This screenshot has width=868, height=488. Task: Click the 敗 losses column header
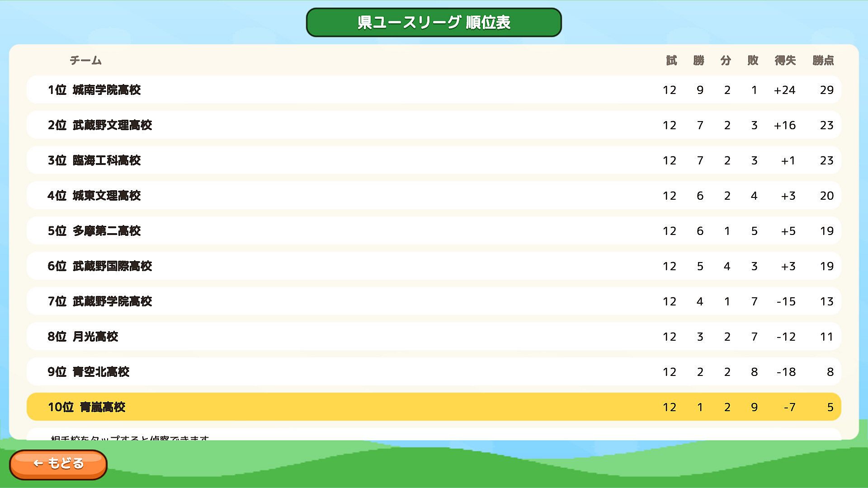pyautogui.click(x=753, y=60)
